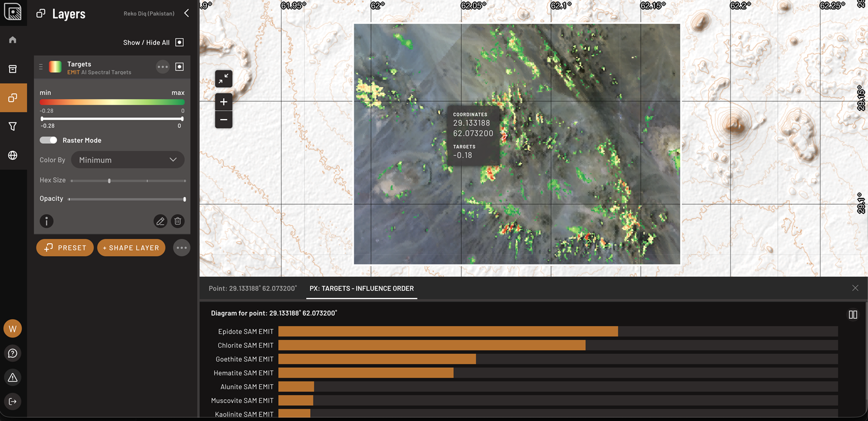Toggle Raster Mode switch
Image resolution: width=868 pixels, height=421 pixels.
[49, 140]
